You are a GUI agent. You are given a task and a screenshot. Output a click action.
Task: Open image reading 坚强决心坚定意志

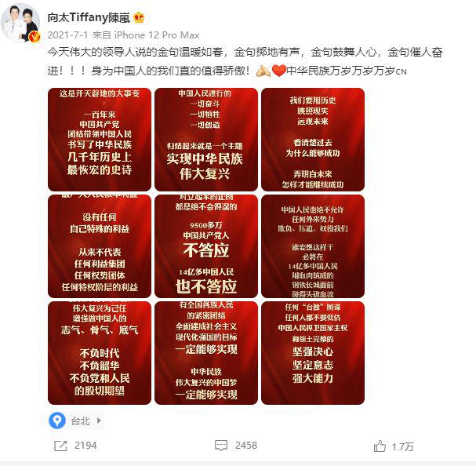313,353
